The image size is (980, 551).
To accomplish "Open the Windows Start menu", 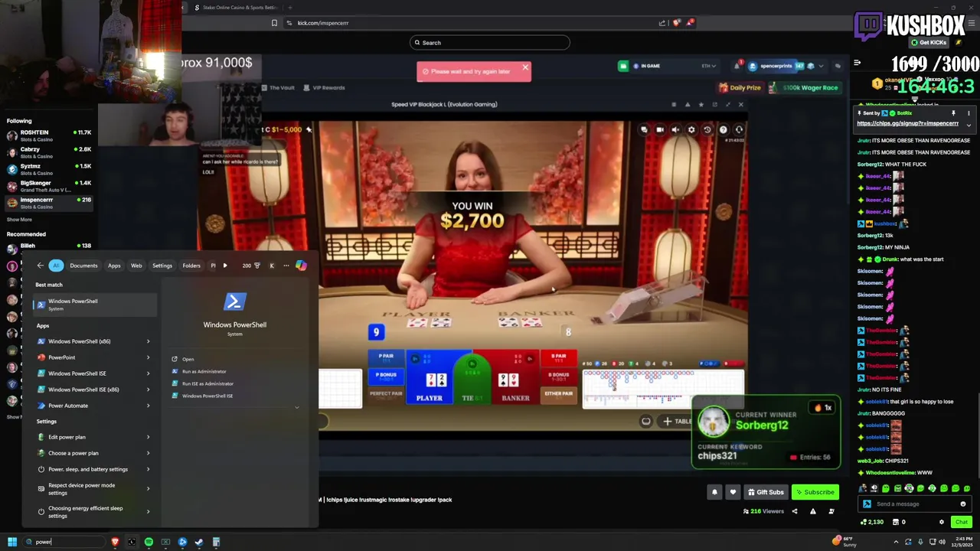I will click(x=12, y=542).
